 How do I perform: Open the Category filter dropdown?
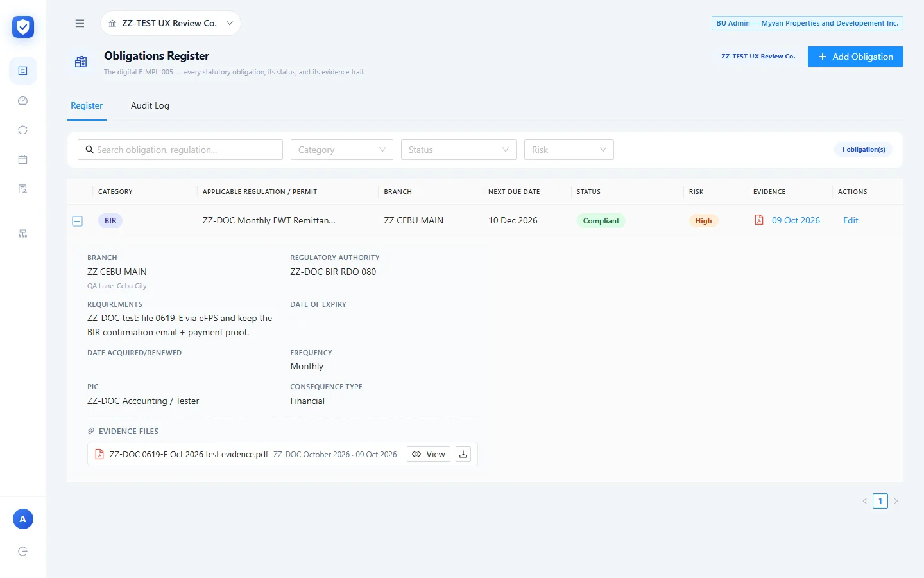[342, 150]
